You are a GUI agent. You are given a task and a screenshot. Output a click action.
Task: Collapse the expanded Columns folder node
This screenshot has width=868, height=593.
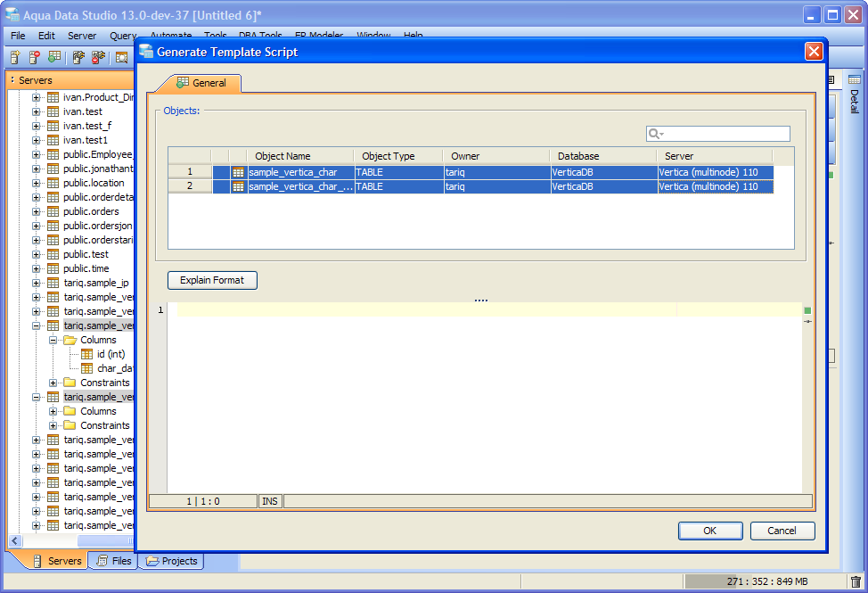(x=53, y=340)
